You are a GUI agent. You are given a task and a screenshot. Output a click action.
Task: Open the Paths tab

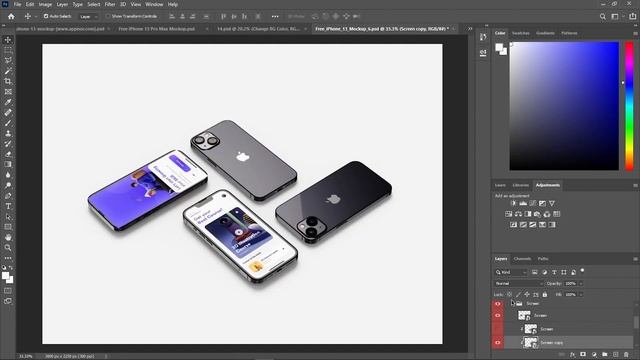[543, 259]
